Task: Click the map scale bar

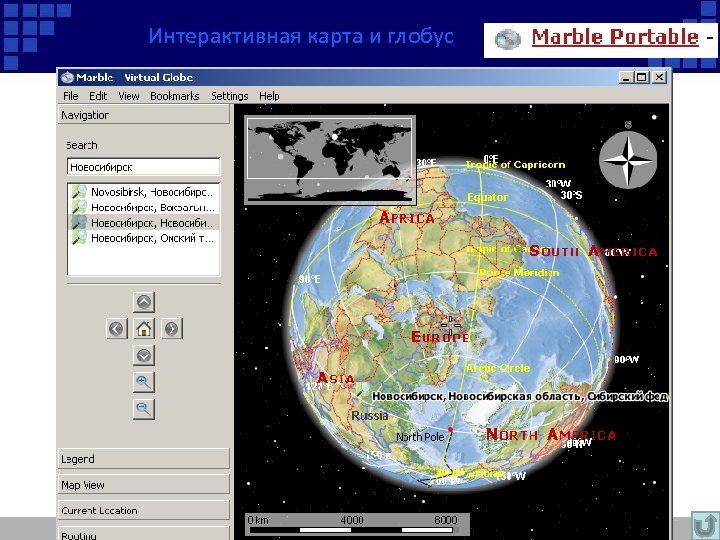Action: [x=357, y=525]
